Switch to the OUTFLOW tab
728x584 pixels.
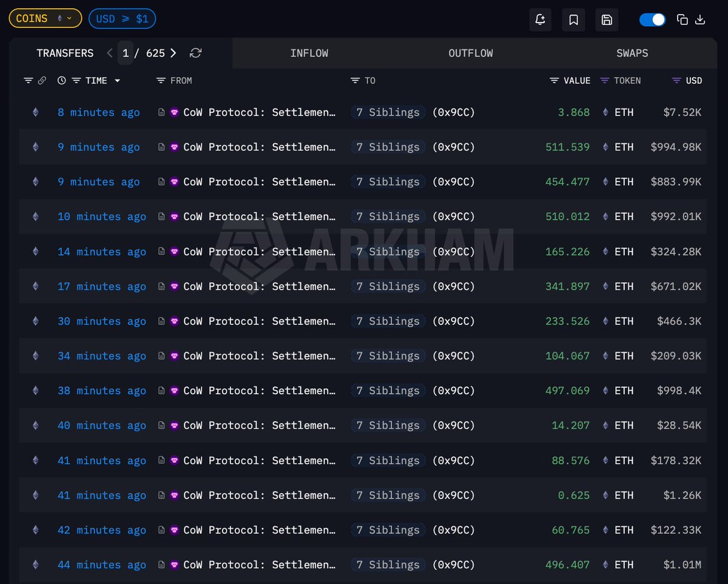point(471,53)
